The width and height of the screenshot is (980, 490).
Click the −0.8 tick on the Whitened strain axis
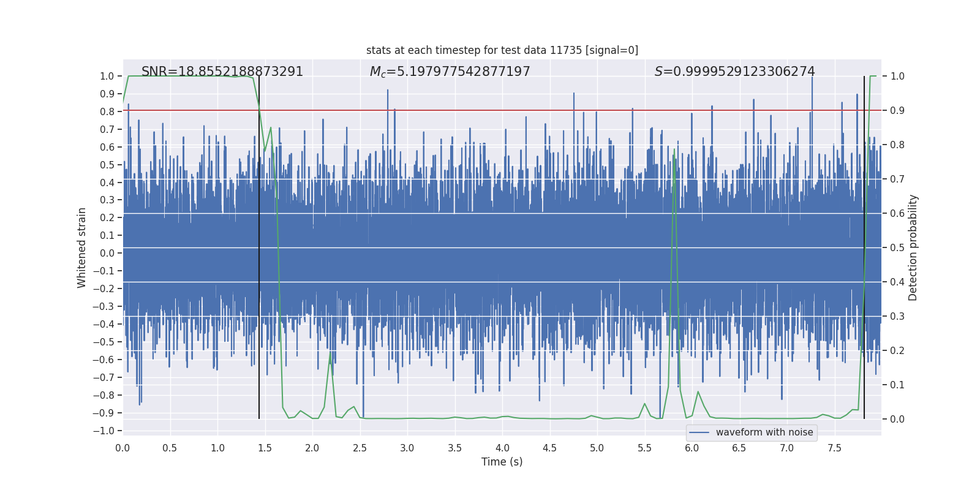coord(104,395)
